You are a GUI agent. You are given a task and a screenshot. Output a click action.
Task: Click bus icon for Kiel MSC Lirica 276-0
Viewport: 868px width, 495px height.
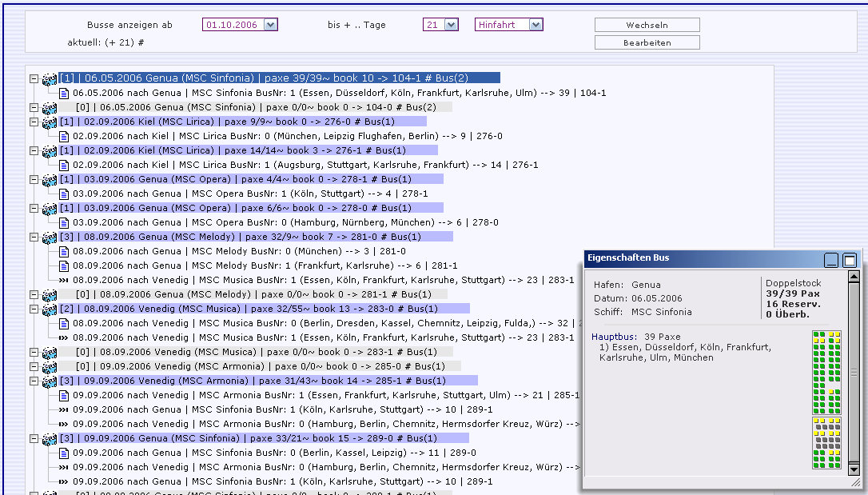click(50, 122)
